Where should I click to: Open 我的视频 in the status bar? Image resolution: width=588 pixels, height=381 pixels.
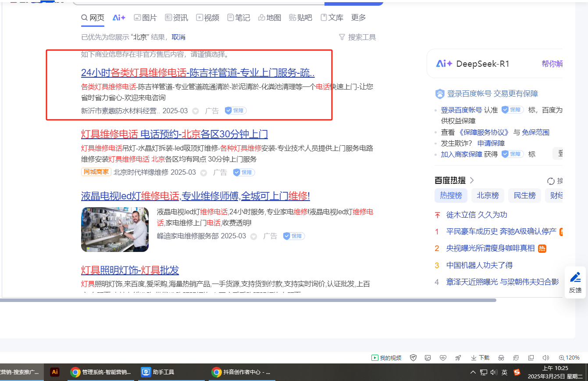click(x=386, y=358)
